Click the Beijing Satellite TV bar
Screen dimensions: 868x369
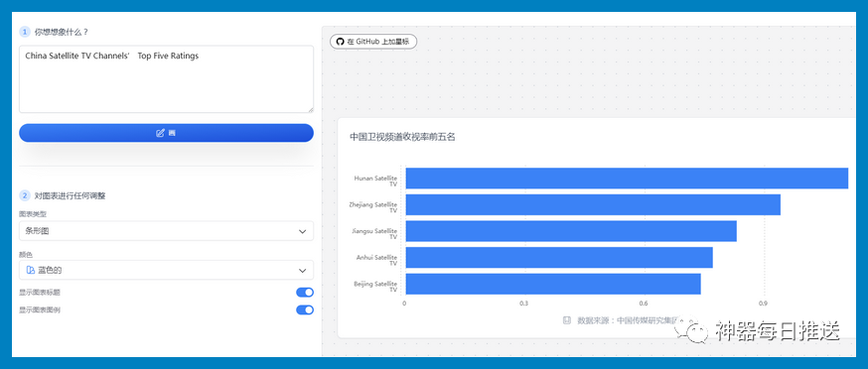pyautogui.click(x=553, y=284)
